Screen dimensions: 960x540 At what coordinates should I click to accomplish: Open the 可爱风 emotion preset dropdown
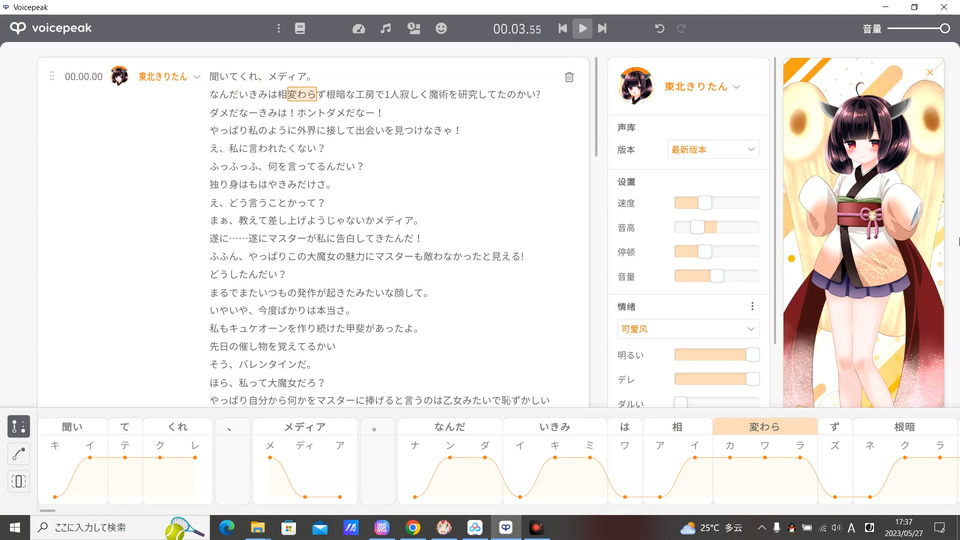[x=688, y=329]
